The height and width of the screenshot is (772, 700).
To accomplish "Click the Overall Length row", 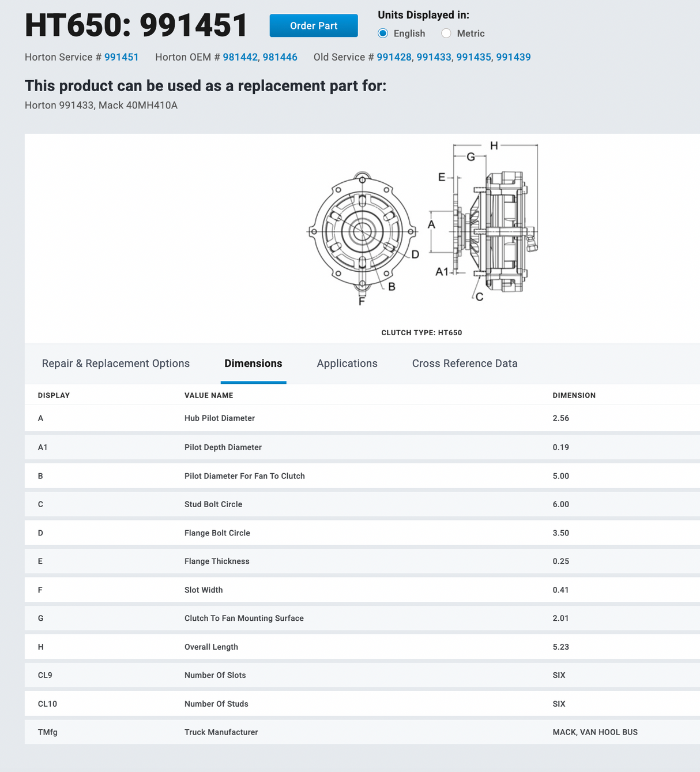I will [362, 647].
